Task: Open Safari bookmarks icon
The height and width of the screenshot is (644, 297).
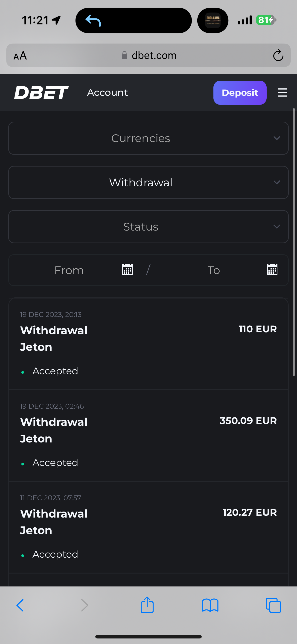Action: (x=210, y=605)
